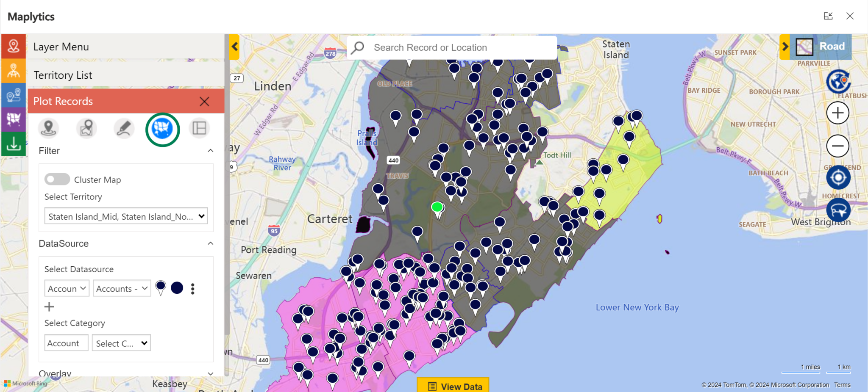Select the pen drawing tool in Plot Records

pyautogui.click(x=123, y=128)
